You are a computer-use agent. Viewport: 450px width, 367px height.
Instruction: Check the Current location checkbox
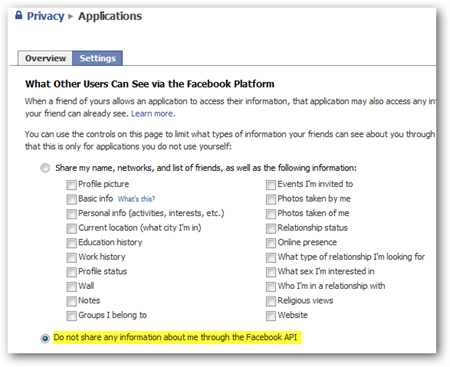click(x=71, y=228)
